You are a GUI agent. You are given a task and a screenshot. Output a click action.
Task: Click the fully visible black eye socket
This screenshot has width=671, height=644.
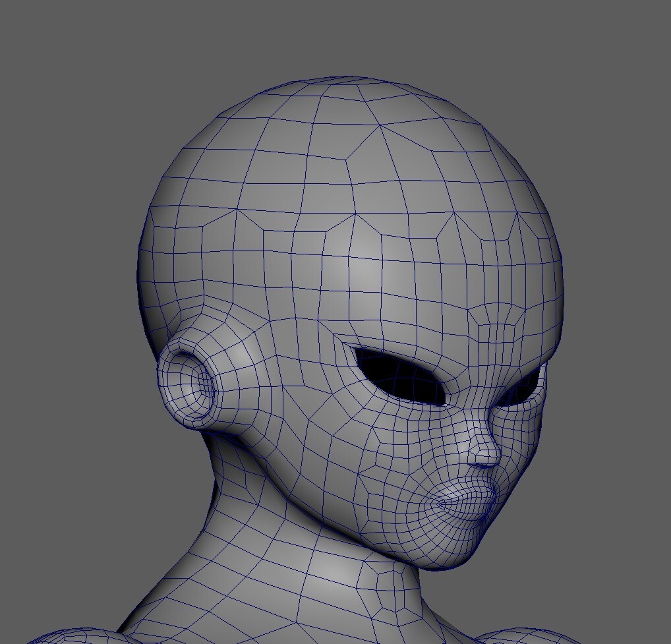coord(401,378)
